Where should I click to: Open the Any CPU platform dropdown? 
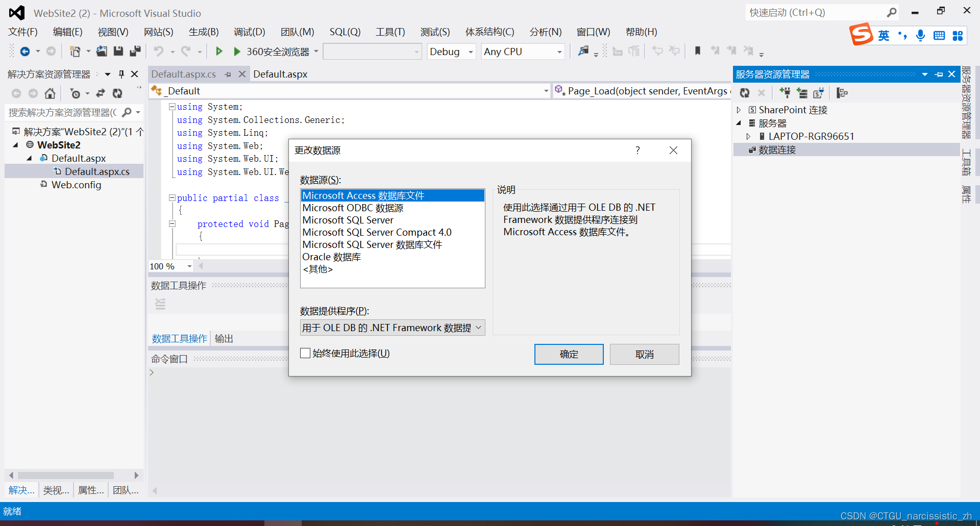click(x=559, y=52)
